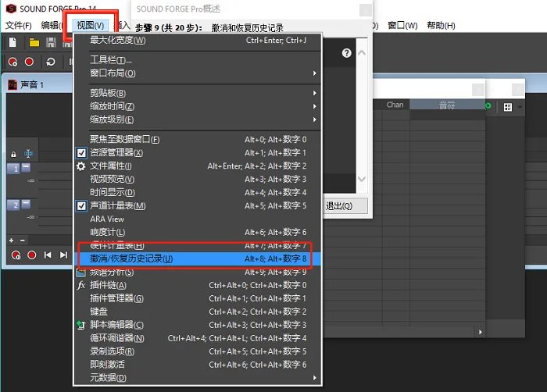Click the up arrow of the overview dialog scrollbar
Image resolution: width=547 pixels, height=392 pixels.
(x=362, y=53)
